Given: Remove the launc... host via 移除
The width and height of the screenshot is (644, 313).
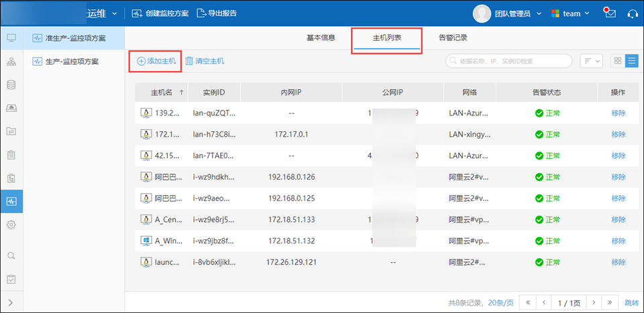Looking at the screenshot, I should (x=618, y=261).
